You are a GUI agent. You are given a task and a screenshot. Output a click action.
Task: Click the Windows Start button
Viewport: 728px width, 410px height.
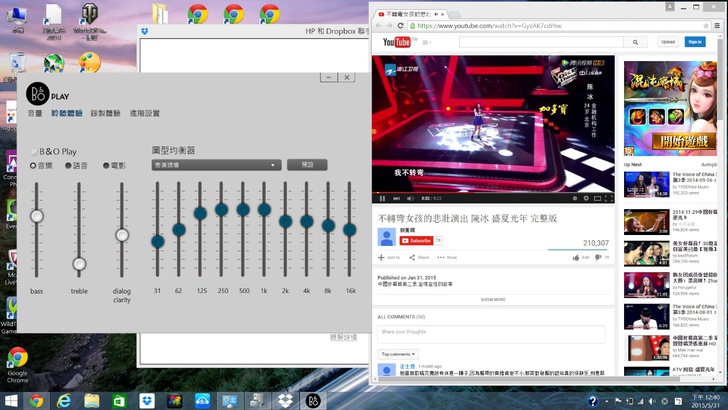pos(11,400)
